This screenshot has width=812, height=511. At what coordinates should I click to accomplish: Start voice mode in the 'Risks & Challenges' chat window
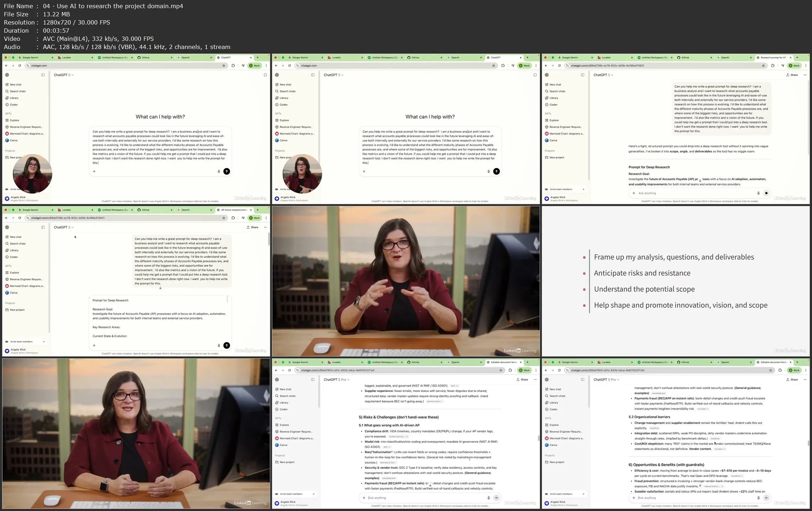pyautogui.click(x=496, y=498)
